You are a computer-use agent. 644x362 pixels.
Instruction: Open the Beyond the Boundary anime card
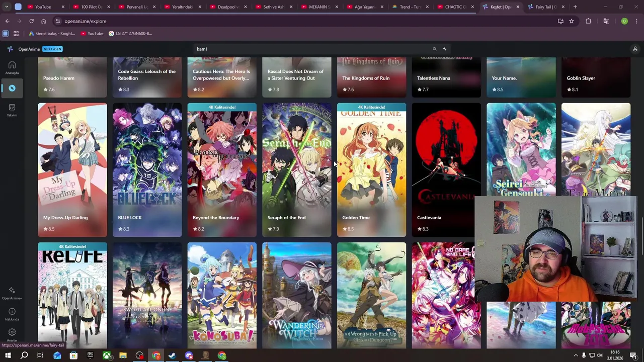click(x=222, y=170)
